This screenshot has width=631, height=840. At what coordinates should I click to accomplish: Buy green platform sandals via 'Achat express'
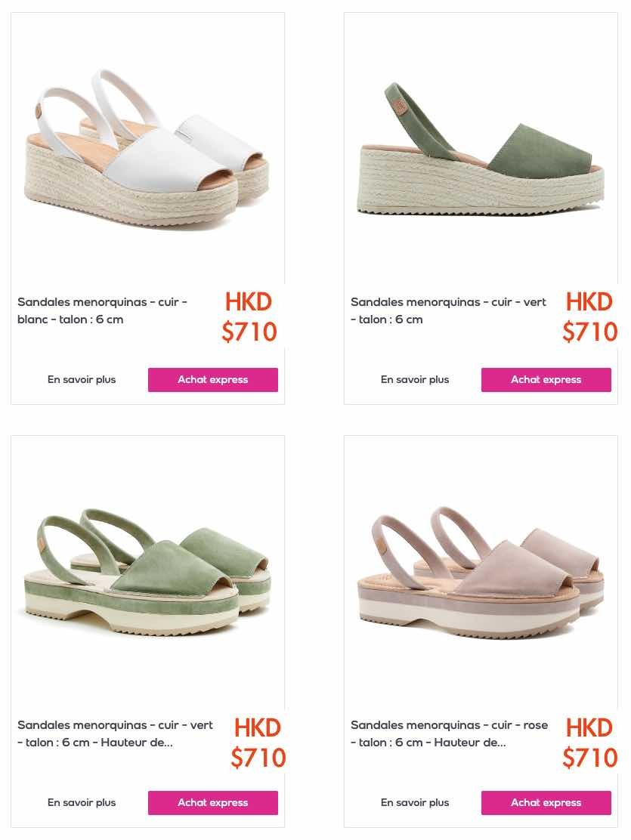point(213,803)
